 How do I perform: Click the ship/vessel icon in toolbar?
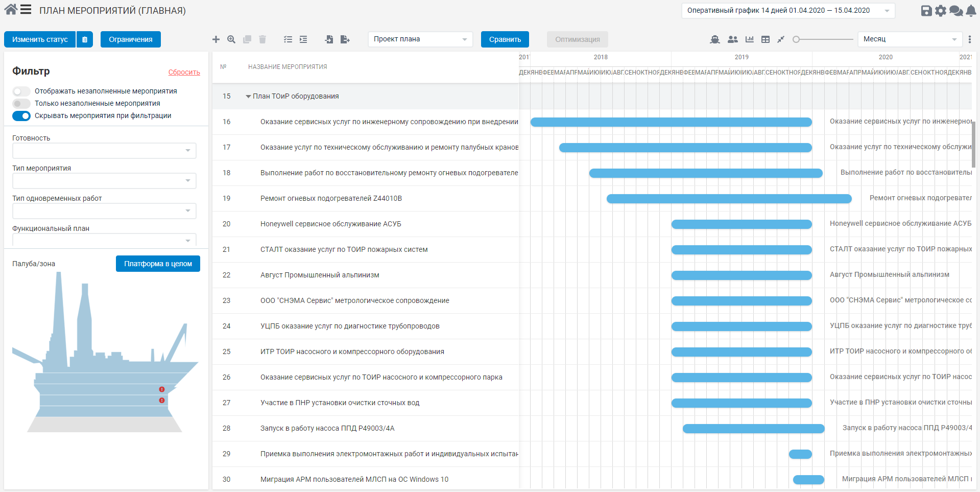[715, 39]
